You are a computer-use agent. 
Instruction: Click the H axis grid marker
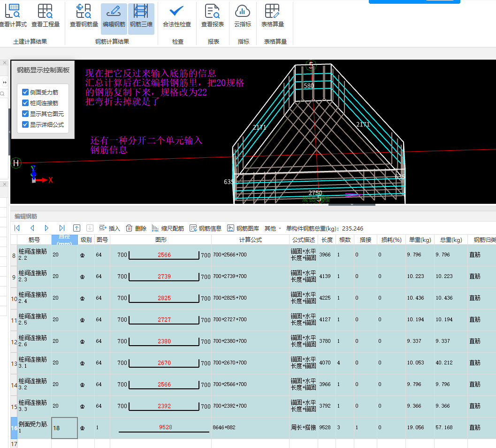point(16,163)
